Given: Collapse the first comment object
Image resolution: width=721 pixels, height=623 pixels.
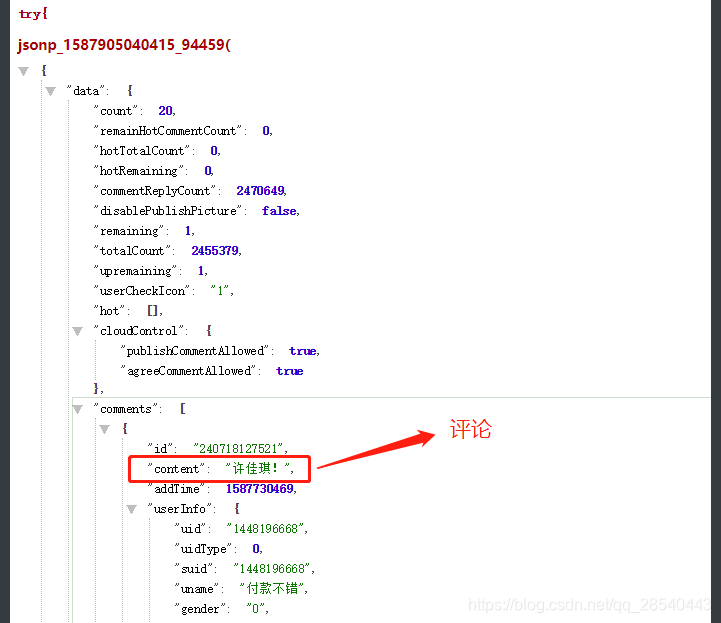Looking at the screenshot, I should pyautogui.click(x=105, y=429).
